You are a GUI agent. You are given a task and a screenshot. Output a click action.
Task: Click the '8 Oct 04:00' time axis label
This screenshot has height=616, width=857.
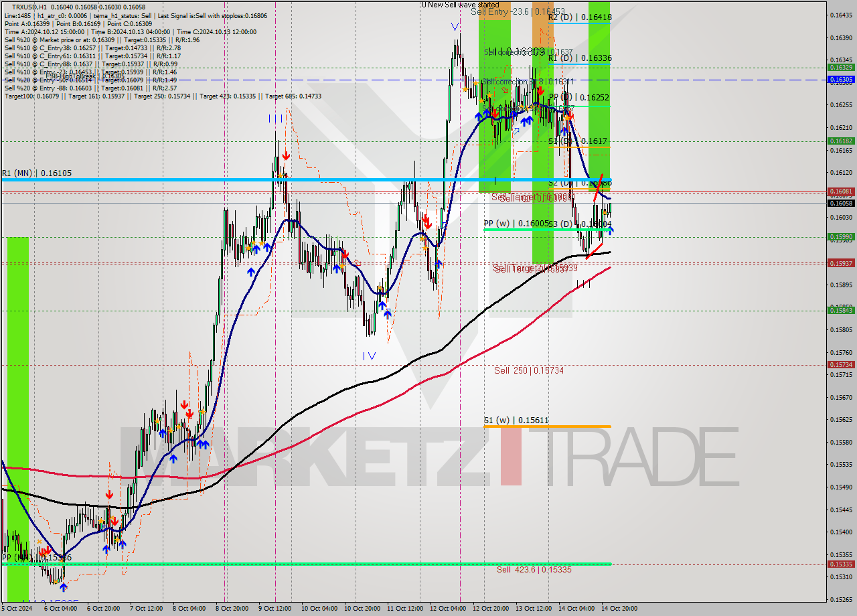(x=189, y=609)
